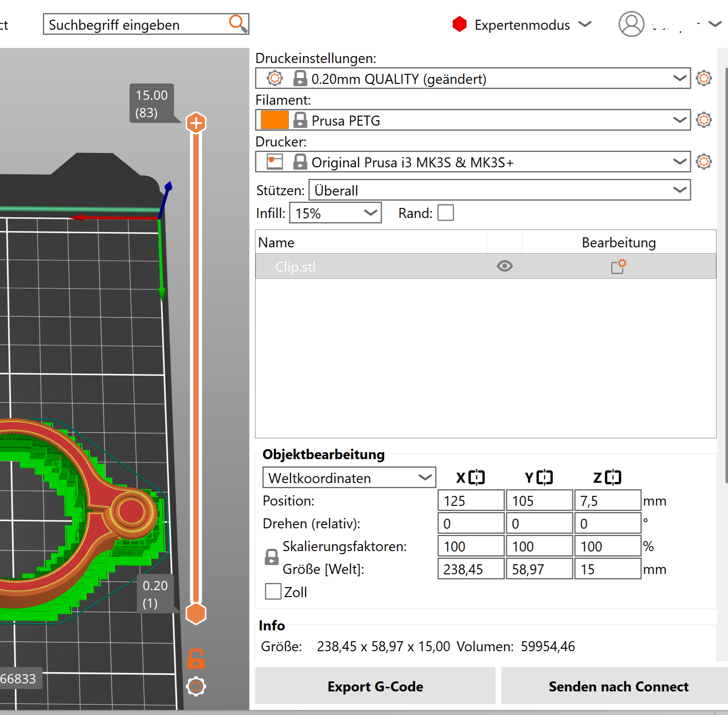Viewport: 728px width, 715px height.
Task: Open the Infill 15% dropdown
Action: pos(335,213)
